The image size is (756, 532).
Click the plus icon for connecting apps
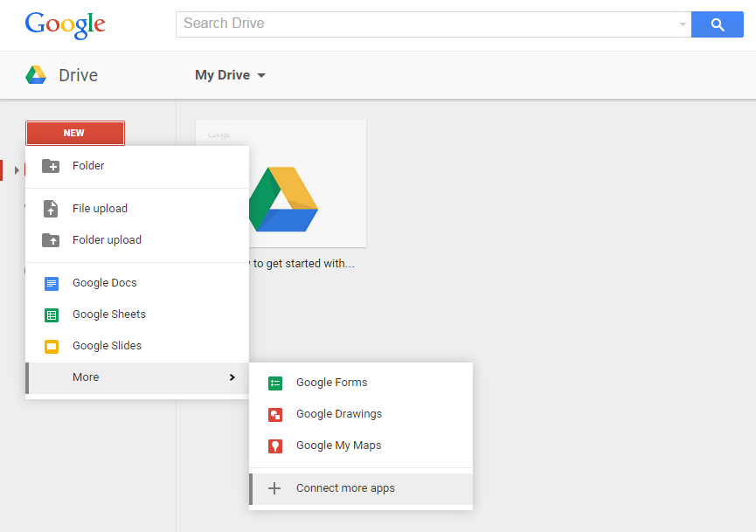pyautogui.click(x=274, y=488)
